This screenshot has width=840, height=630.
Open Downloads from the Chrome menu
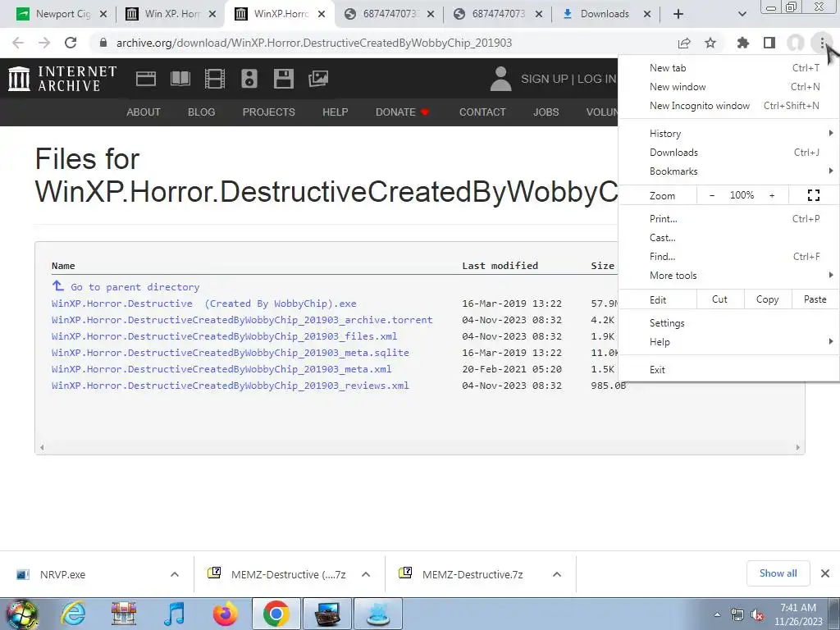click(x=728, y=152)
